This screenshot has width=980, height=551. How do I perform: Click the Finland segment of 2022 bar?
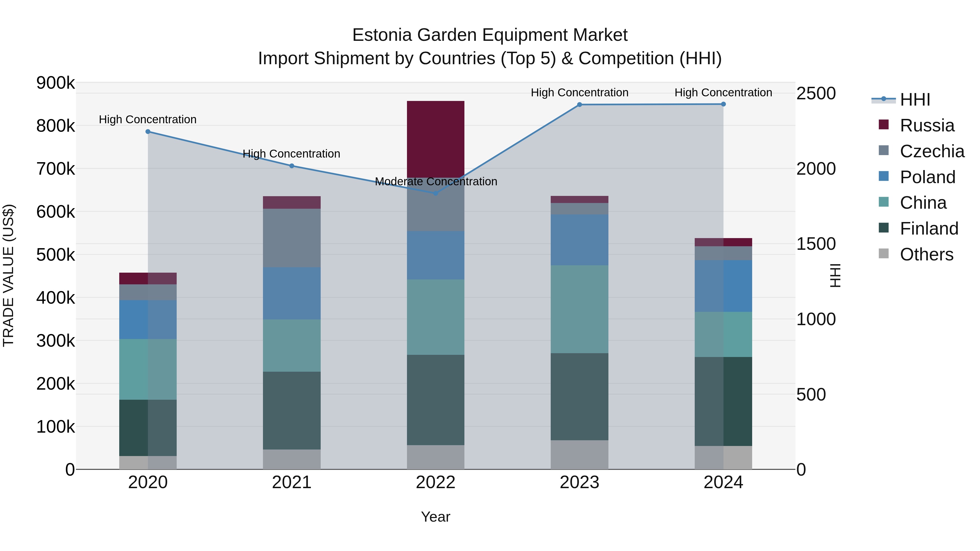pyautogui.click(x=436, y=400)
